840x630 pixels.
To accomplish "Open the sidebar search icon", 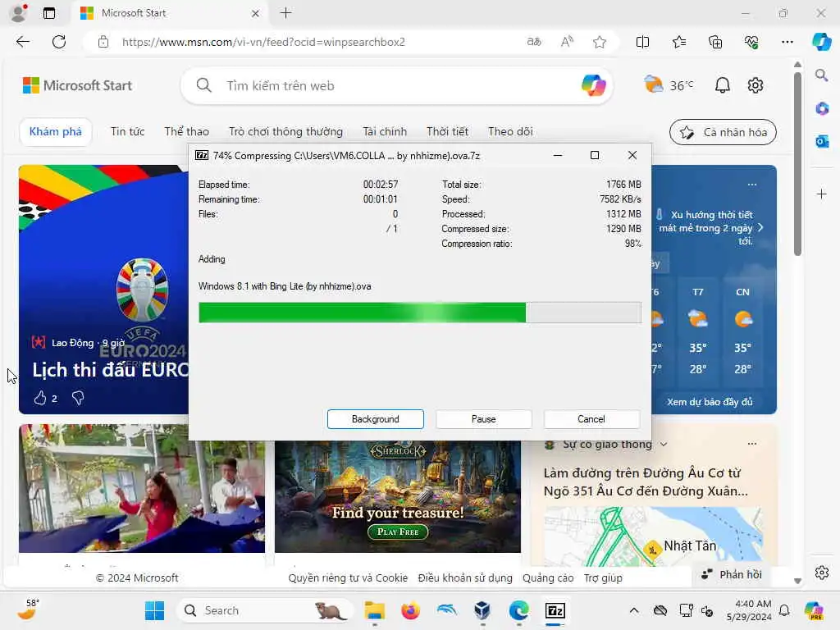I will [x=822, y=75].
